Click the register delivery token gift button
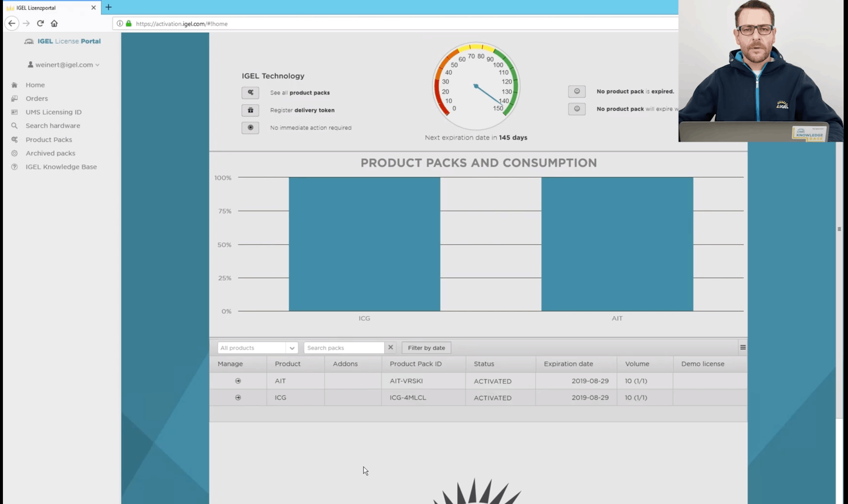Image resolution: width=848 pixels, height=504 pixels. pos(250,110)
